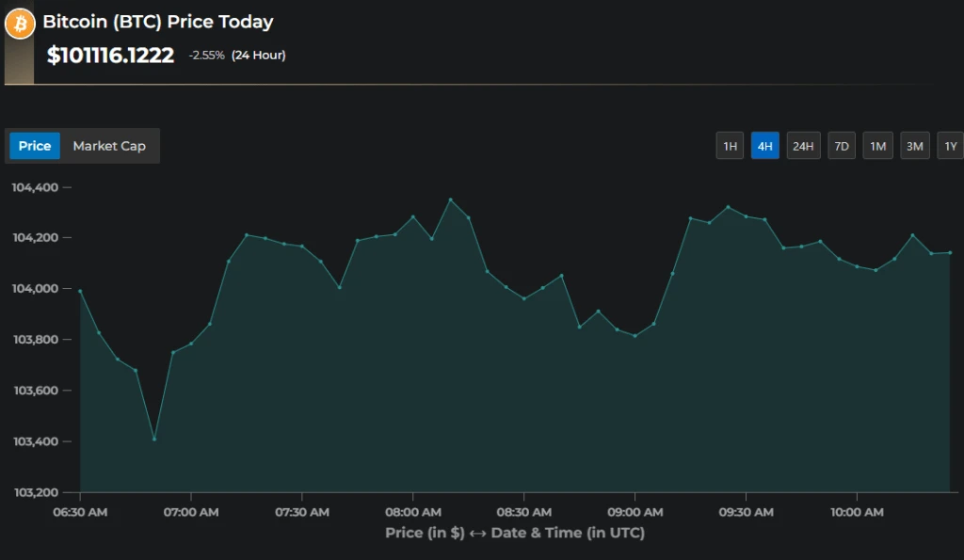Click the 103,400 y-axis label
This screenshot has height=560, width=964.
pos(35,441)
